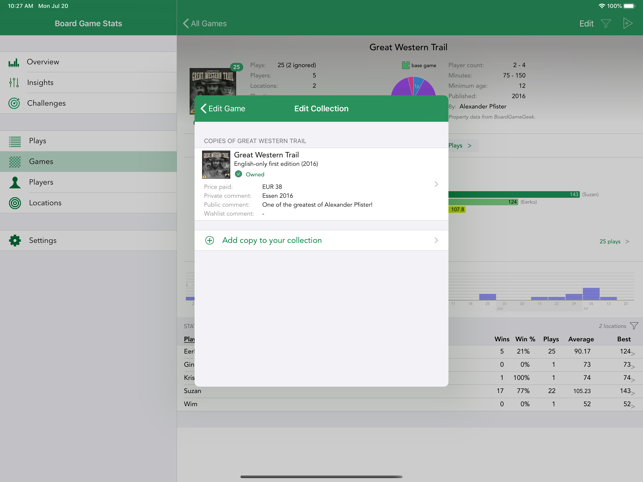Click the Insights sliders icon
The width and height of the screenshot is (643, 482).
tap(14, 83)
